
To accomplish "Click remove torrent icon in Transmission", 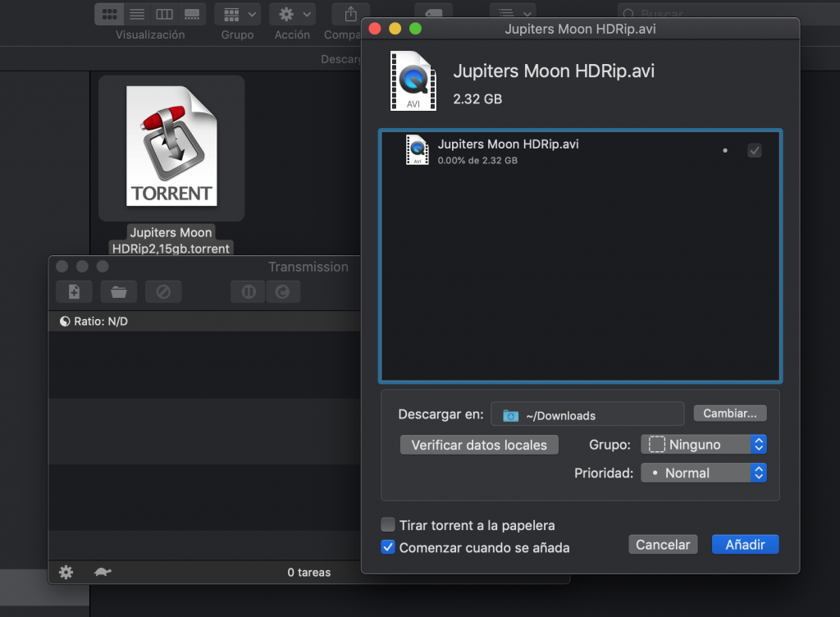I will 163,292.
